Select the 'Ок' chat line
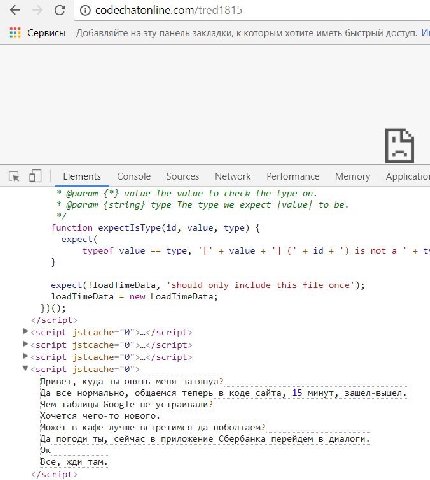Image resolution: width=430 pixels, height=480 pixels. 45,450
